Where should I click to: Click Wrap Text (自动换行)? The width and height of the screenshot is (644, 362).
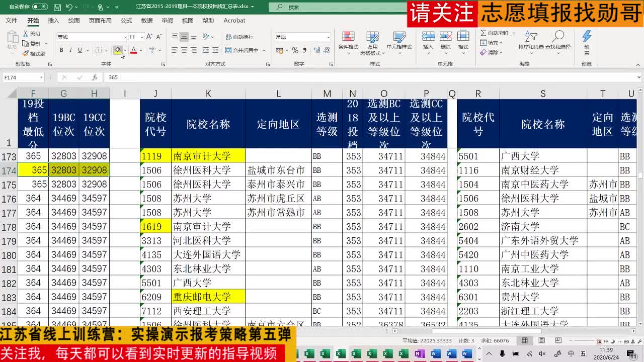[238, 37]
